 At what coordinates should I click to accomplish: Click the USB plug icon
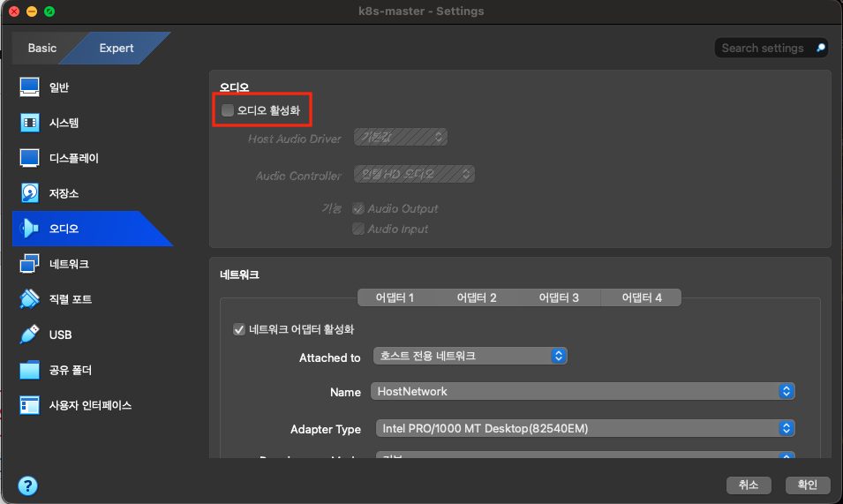29,335
